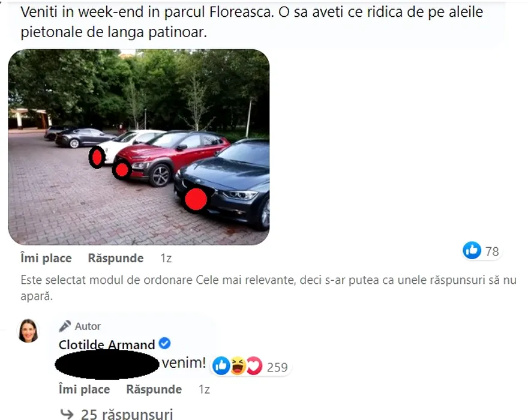The image size is (528, 420).
Task: Reply to Clotilde Armand's comment
Action: [x=154, y=389]
